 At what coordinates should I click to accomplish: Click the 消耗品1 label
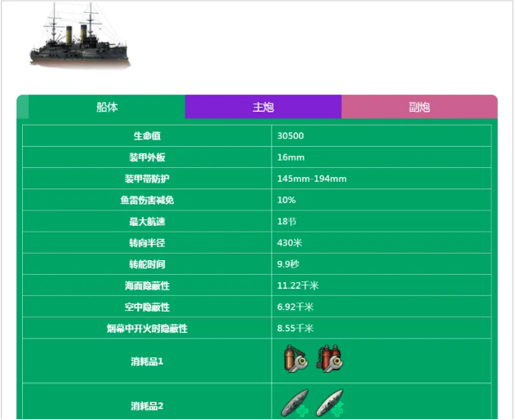coord(147,361)
